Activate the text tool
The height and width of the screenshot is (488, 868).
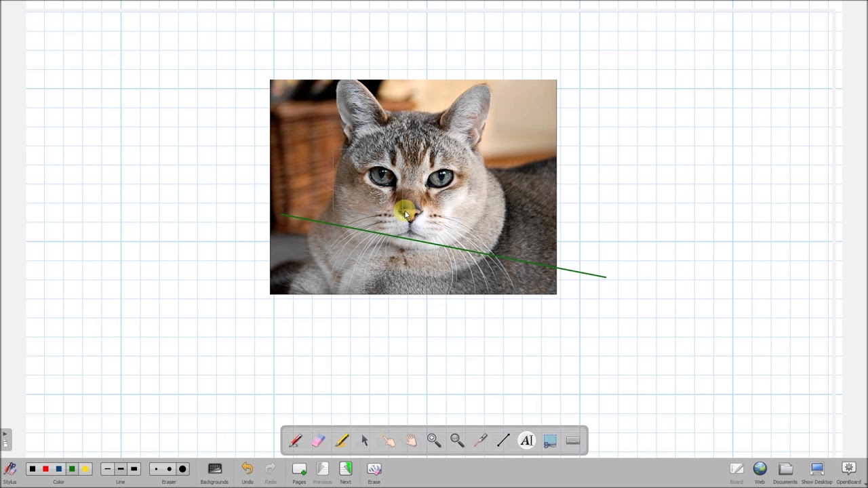point(527,441)
